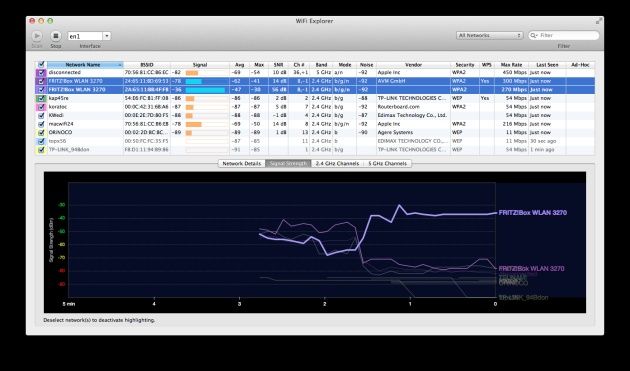Uncheck the koratoc network checkbox
Screen dimensions: 630x371
point(41,107)
